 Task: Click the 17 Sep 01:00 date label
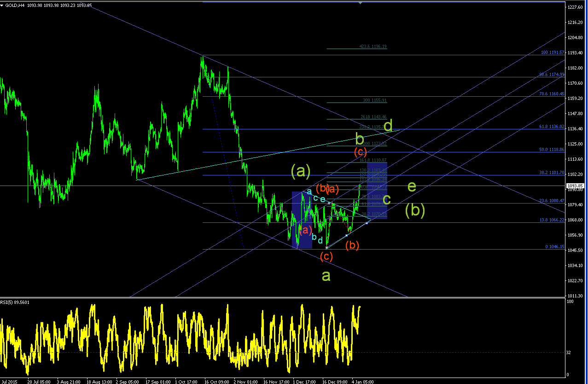[158, 382]
